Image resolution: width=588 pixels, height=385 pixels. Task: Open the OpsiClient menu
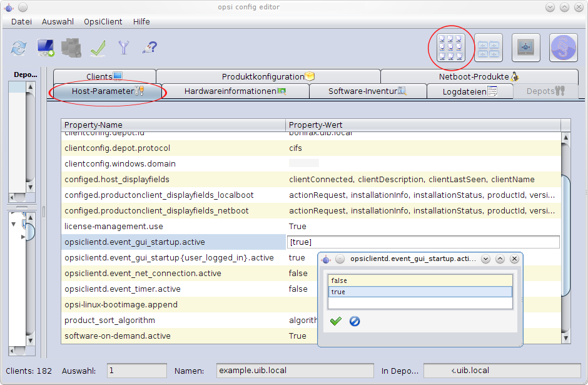click(x=102, y=21)
